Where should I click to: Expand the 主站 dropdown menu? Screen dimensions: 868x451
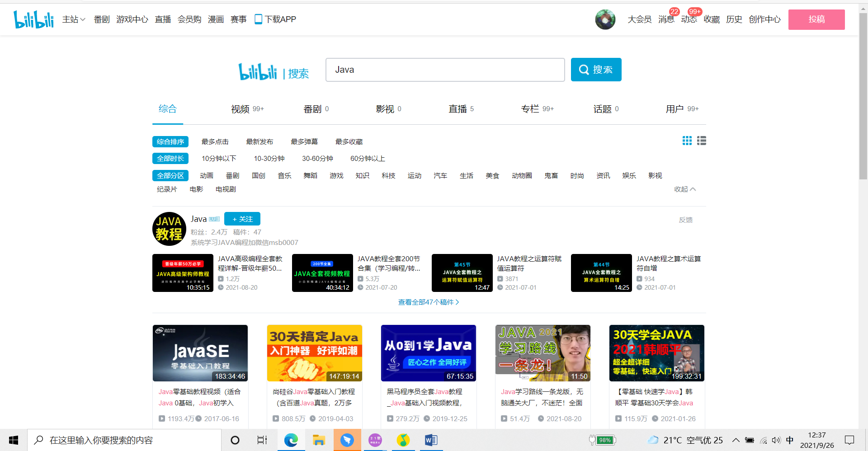(x=74, y=19)
